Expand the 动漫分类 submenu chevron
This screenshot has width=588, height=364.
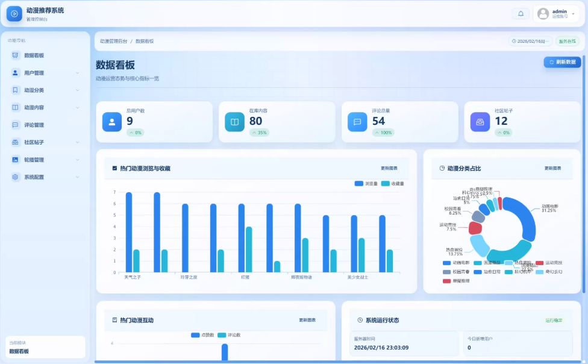coord(78,90)
